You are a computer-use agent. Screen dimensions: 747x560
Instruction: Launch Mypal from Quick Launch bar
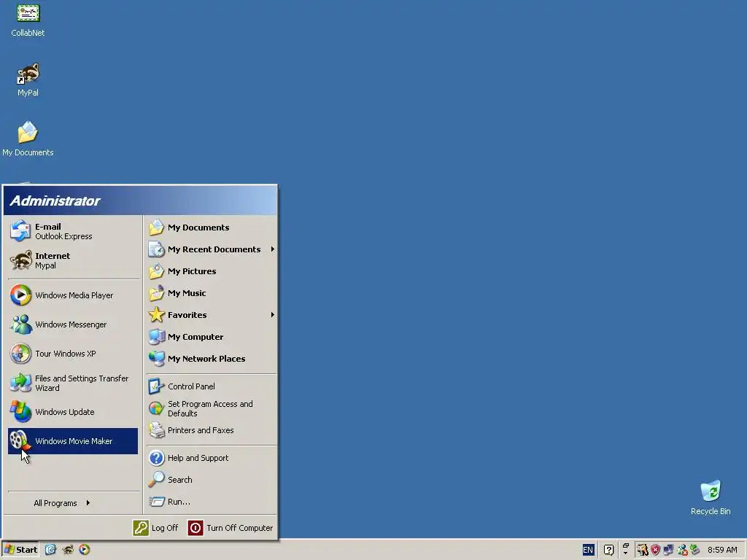tap(68, 550)
